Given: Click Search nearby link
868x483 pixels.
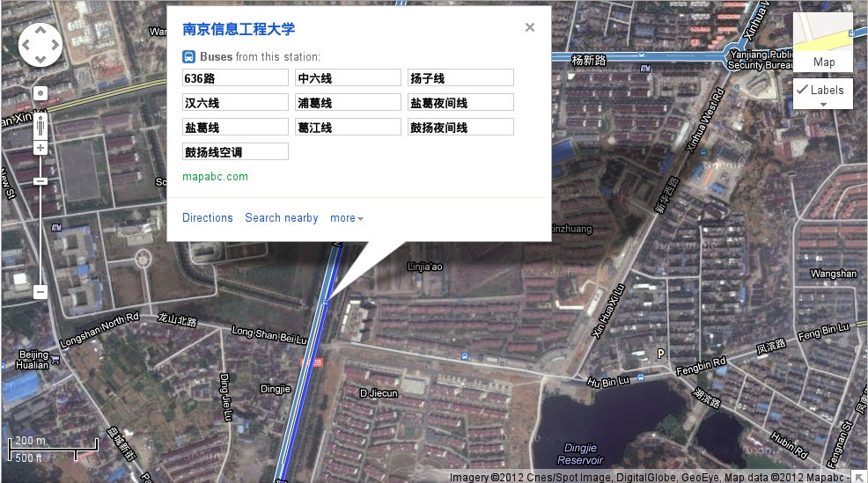Looking at the screenshot, I should [x=282, y=217].
